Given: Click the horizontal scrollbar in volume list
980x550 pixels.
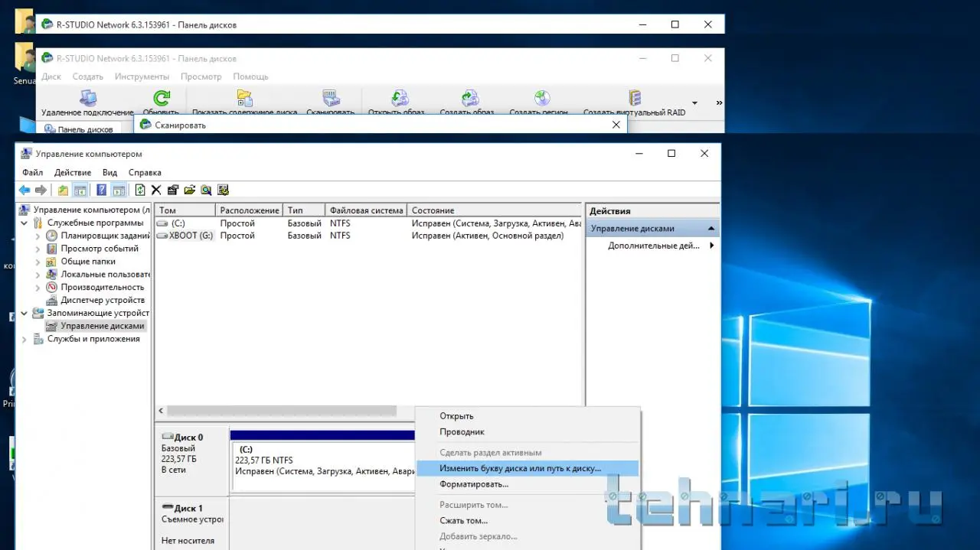Looking at the screenshot, I should pyautogui.click(x=282, y=412).
